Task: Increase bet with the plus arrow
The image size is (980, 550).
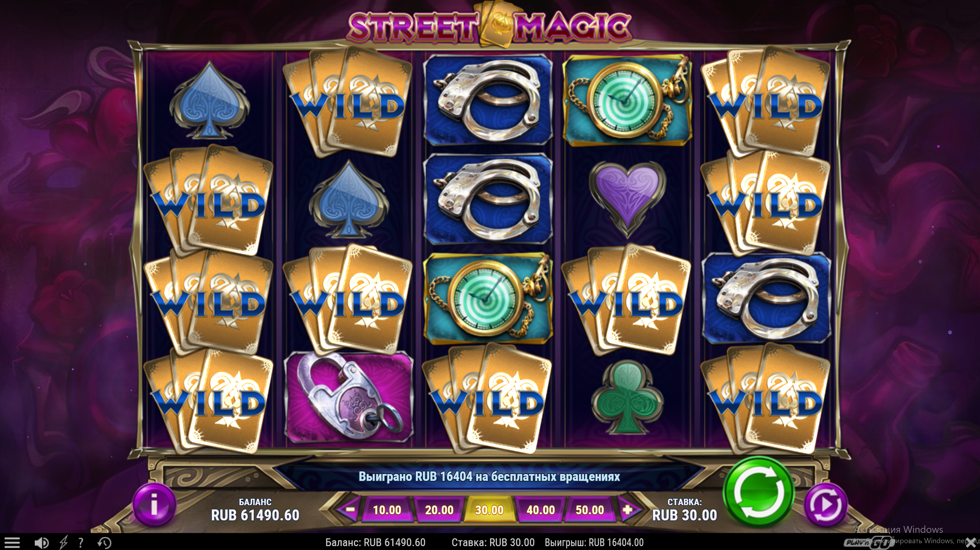Action: (x=627, y=510)
